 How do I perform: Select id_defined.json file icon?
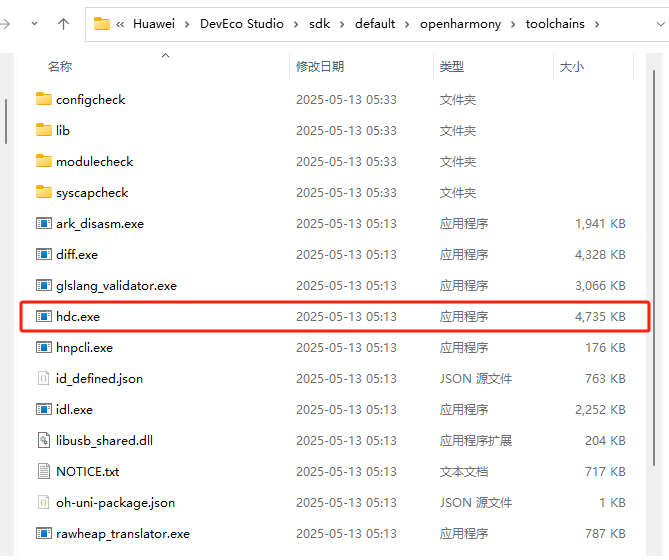[44, 378]
